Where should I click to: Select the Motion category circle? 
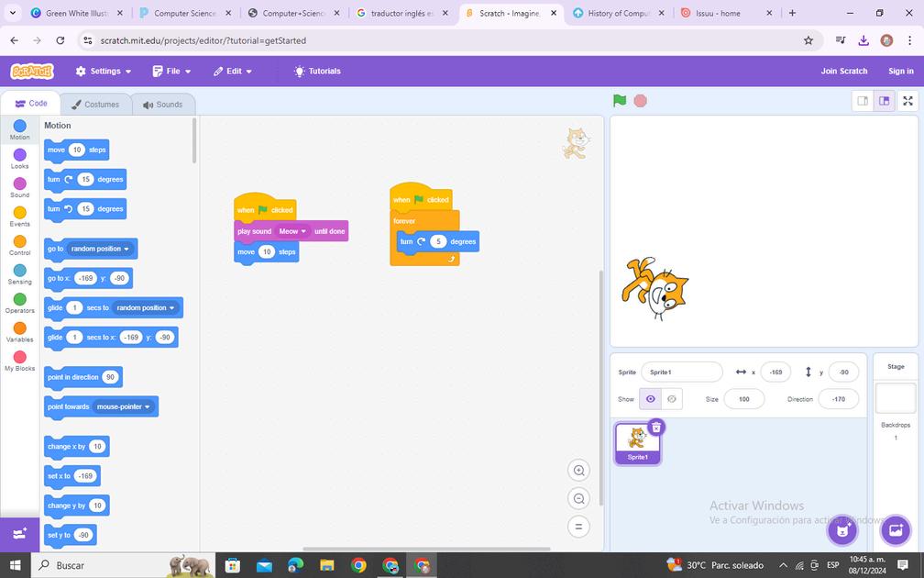pos(19,126)
